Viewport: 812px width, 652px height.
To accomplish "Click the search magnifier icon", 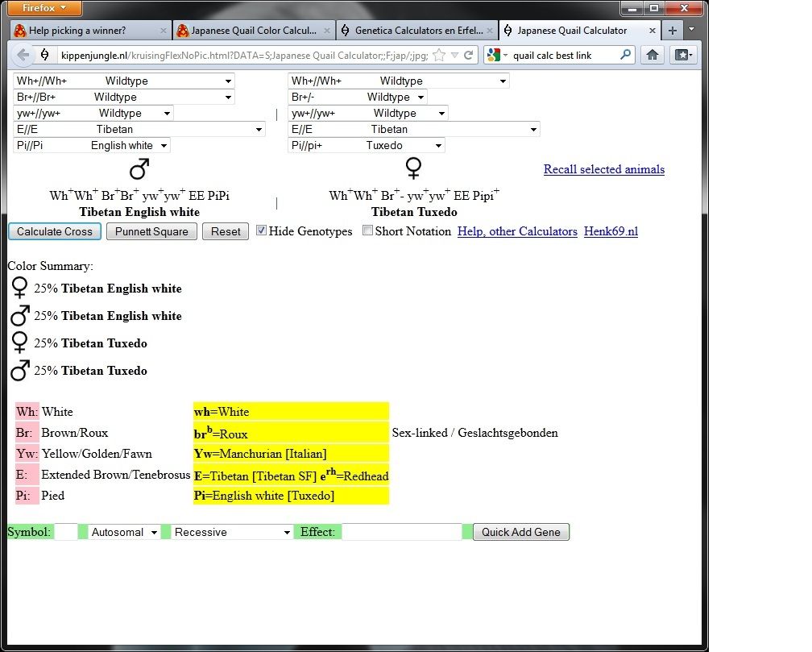I will (x=626, y=56).
